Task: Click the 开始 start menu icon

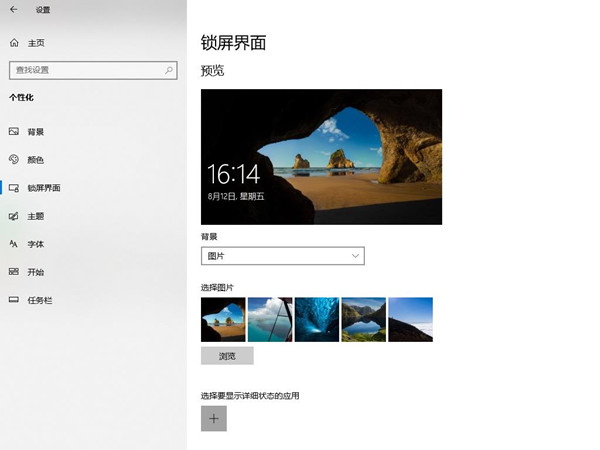Action: pos(14,272)
